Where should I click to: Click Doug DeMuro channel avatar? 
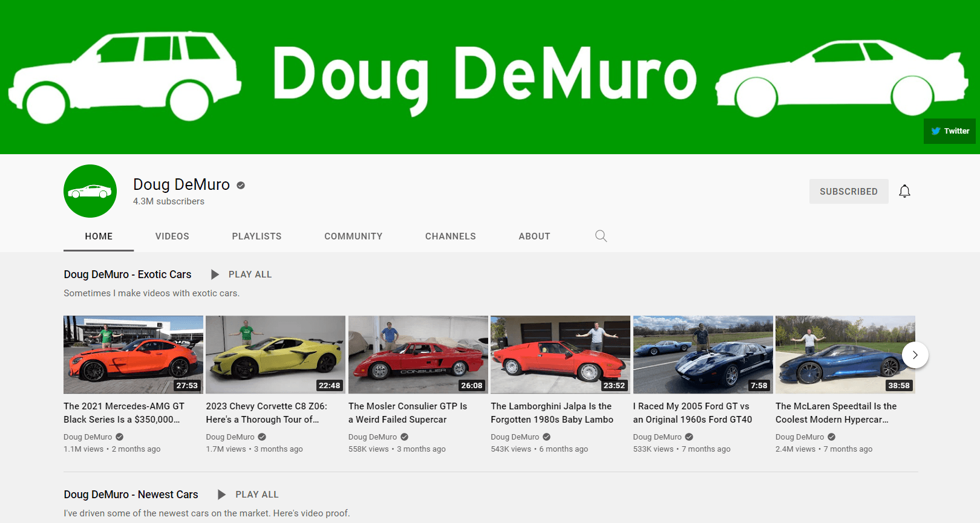pos(90,191)
